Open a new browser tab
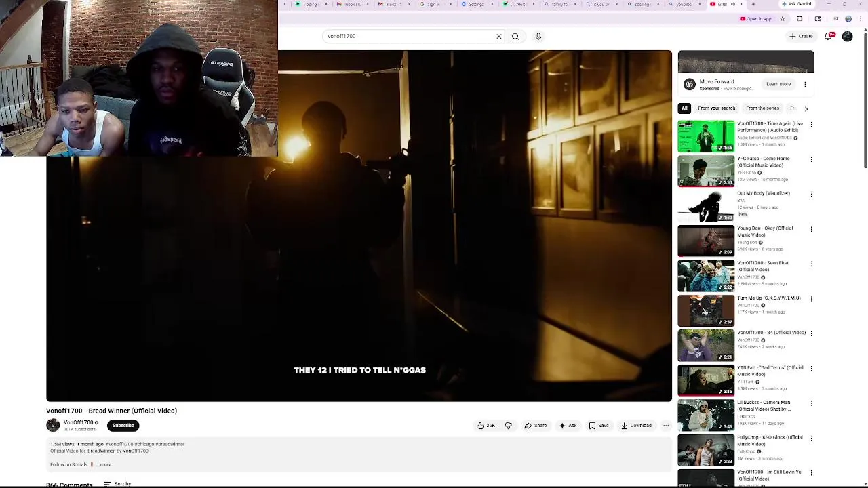 click(x=753, y=4)
